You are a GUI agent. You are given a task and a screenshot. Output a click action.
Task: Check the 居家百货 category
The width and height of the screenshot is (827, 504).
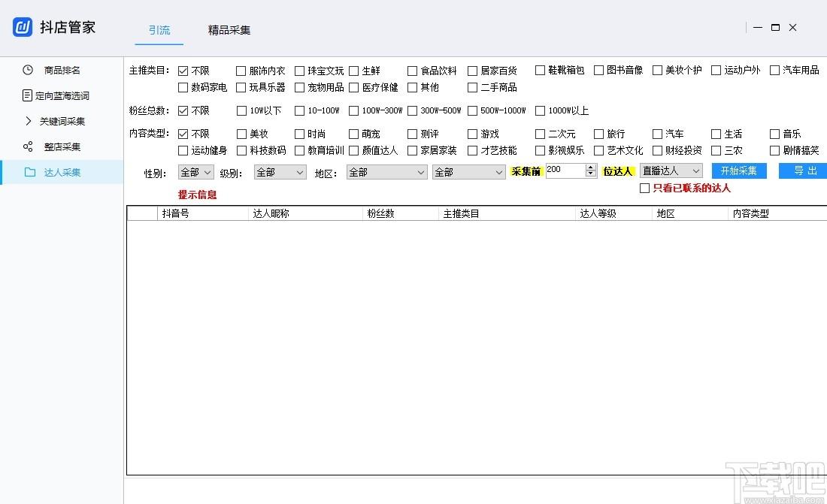pos(473,71)
